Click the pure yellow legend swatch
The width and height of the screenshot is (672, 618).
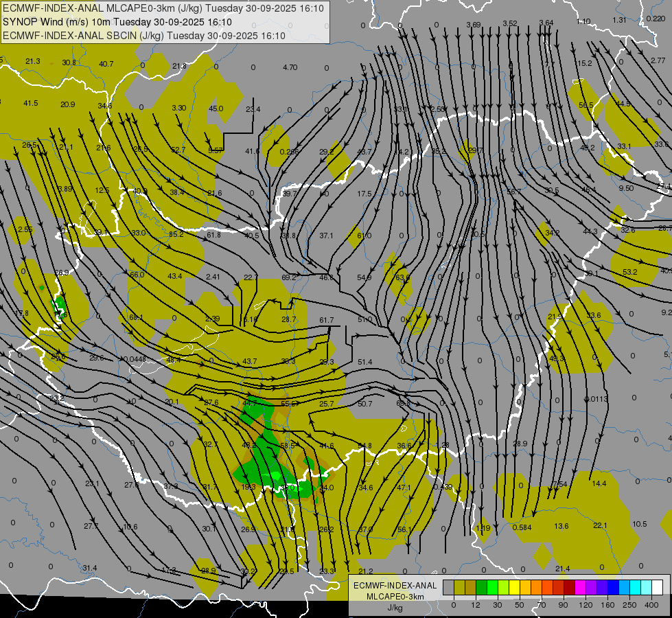point(514,587)
